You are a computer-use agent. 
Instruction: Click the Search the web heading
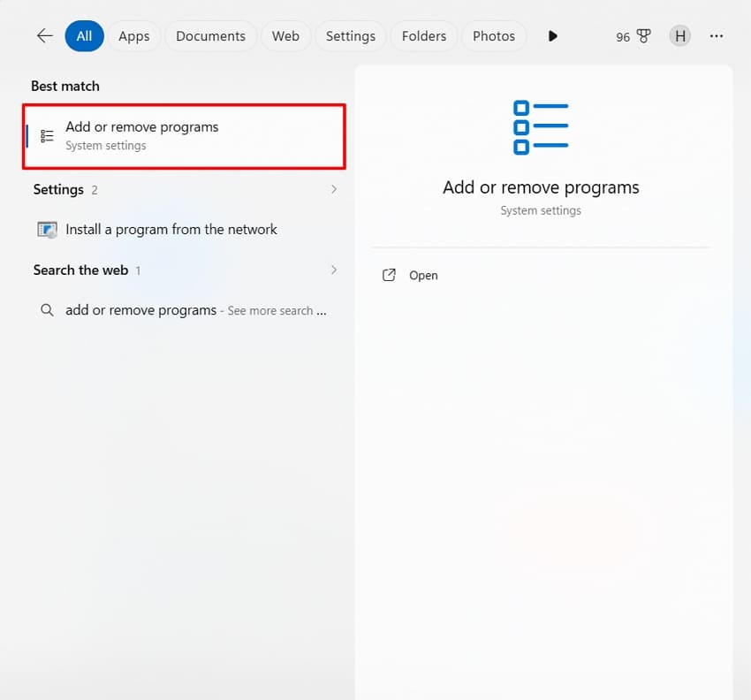click(x=80, y=270)
